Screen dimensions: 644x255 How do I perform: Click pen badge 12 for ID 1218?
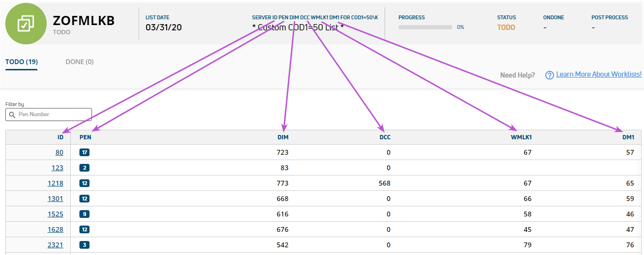pos(85,183)
